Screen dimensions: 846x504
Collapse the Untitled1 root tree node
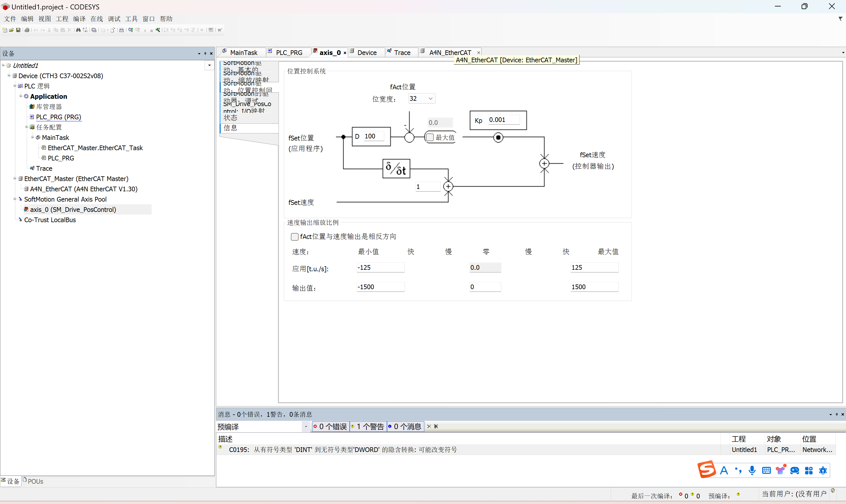click(x=4, y=65)
